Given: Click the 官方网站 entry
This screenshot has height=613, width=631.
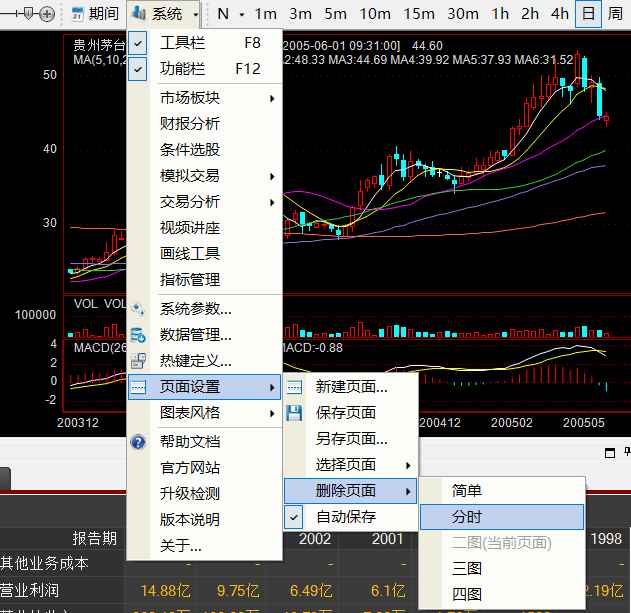Looking at the screenshot, I should tap(190, 467).
